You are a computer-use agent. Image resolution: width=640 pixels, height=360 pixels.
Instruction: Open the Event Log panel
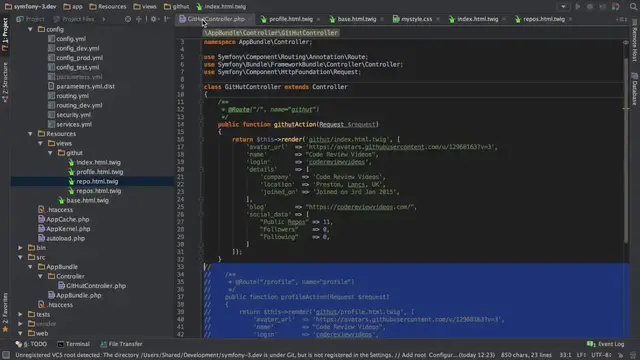click(x=606, y=344)
